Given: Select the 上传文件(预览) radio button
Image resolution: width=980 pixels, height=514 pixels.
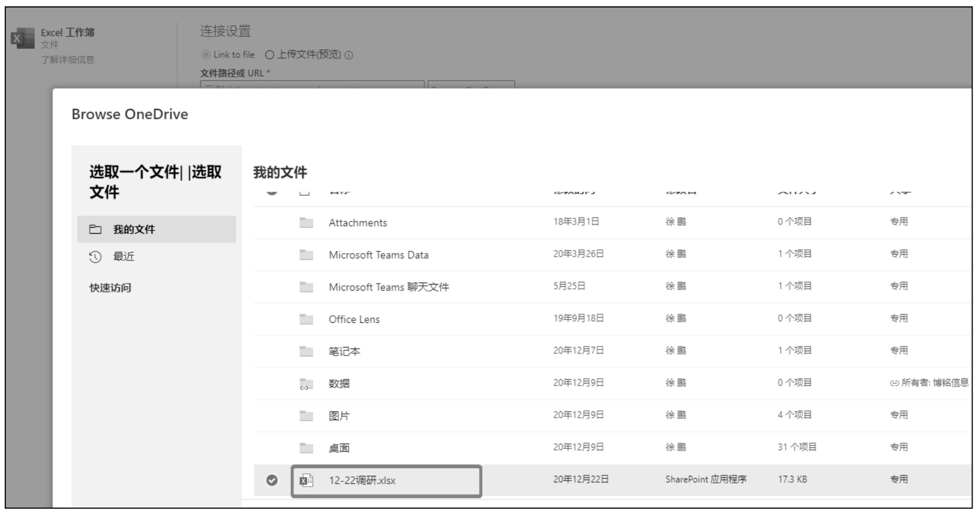Looking at the screenshot, I should pos(270,55).
